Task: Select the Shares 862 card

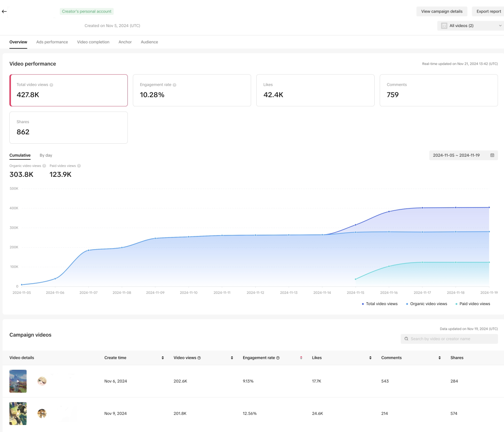Action: point(69,128)
